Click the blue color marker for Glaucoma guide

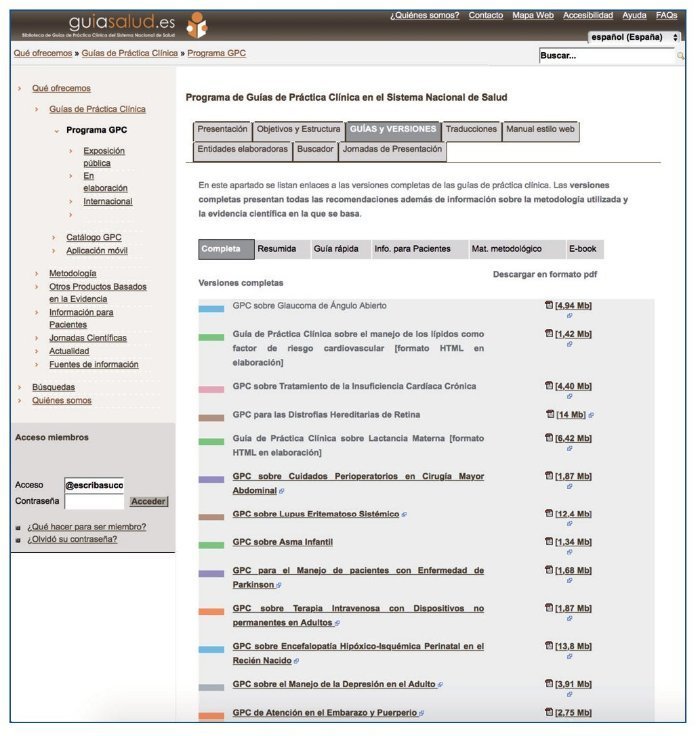[211, 309]
